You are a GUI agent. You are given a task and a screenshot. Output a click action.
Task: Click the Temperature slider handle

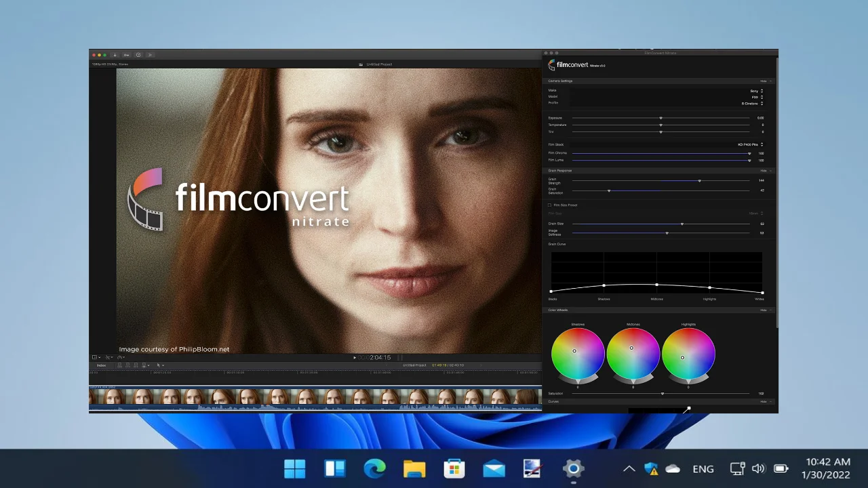660,125
